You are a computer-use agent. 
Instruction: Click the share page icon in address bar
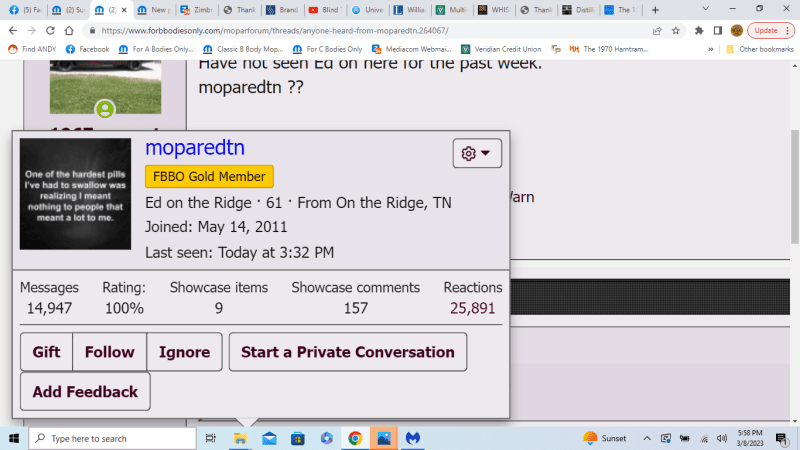pos(658,30)
